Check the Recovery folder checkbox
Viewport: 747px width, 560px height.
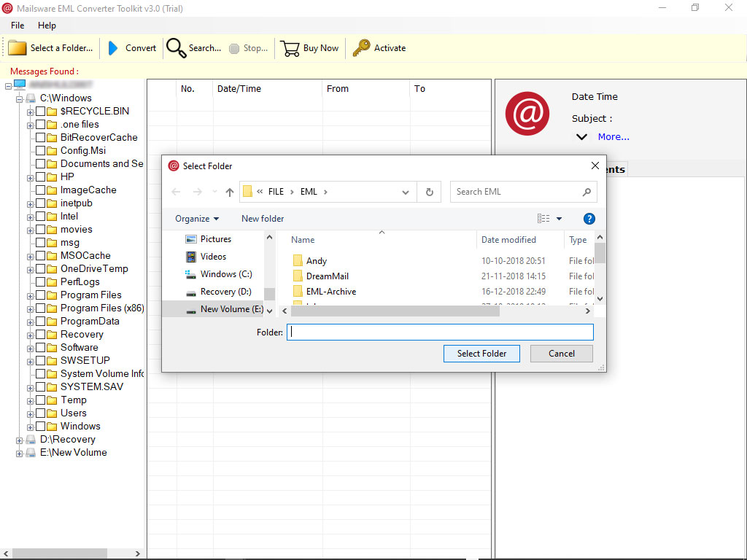41,334
